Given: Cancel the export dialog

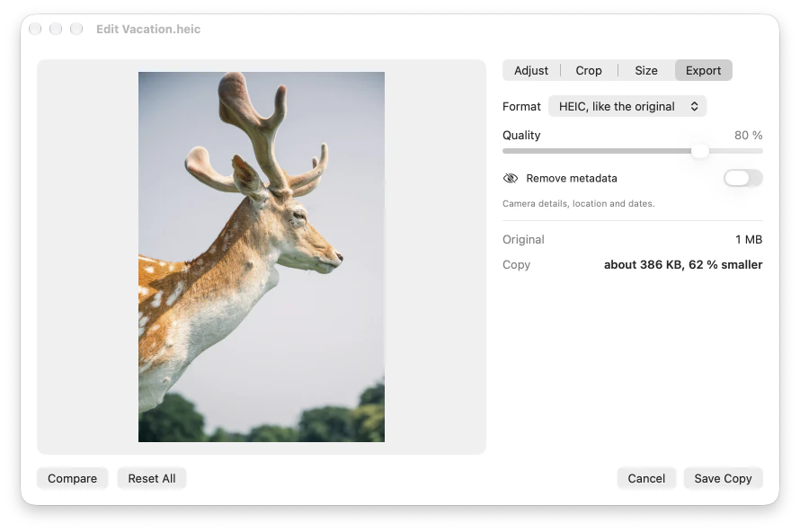Looking at the screenshot, I should coord(646,478).
